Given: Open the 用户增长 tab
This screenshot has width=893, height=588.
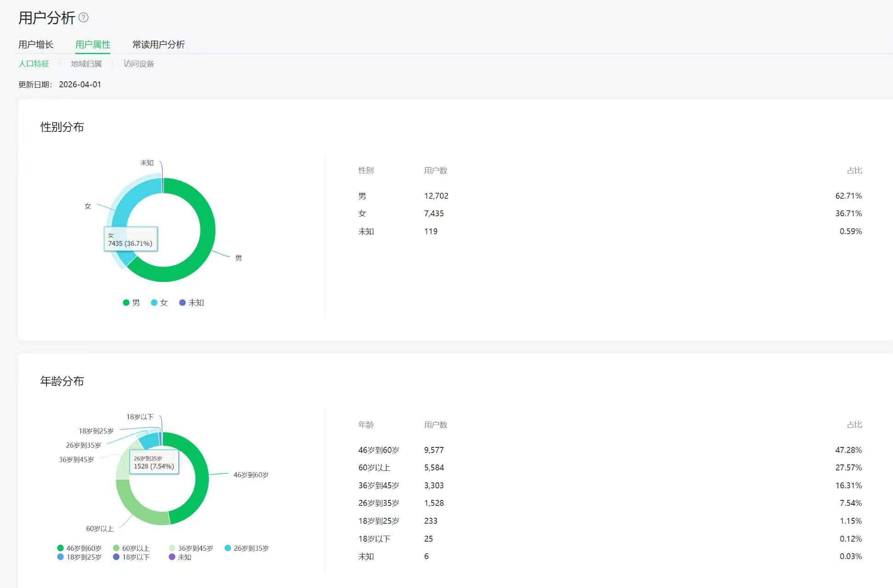Looking at the screenshot, I should point(36,45).
